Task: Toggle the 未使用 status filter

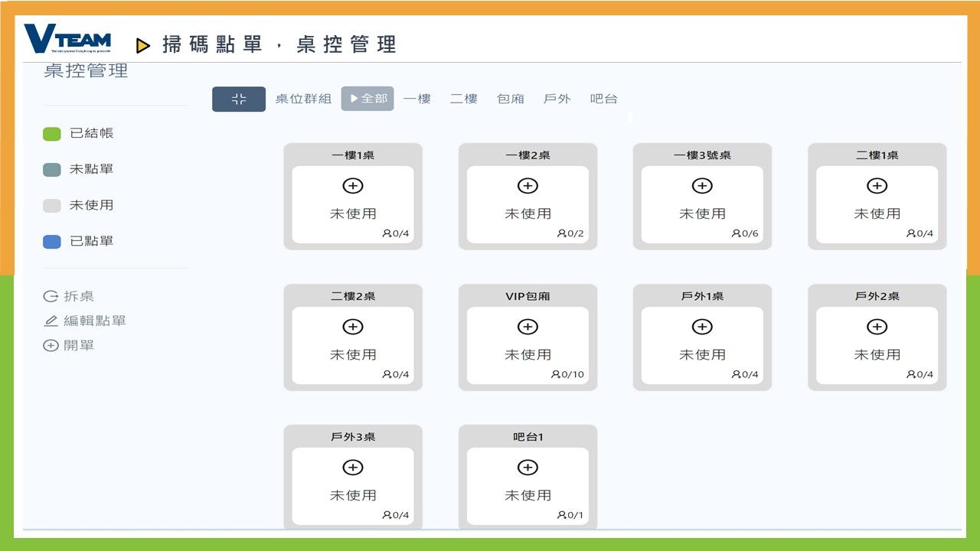Action: 51,204
